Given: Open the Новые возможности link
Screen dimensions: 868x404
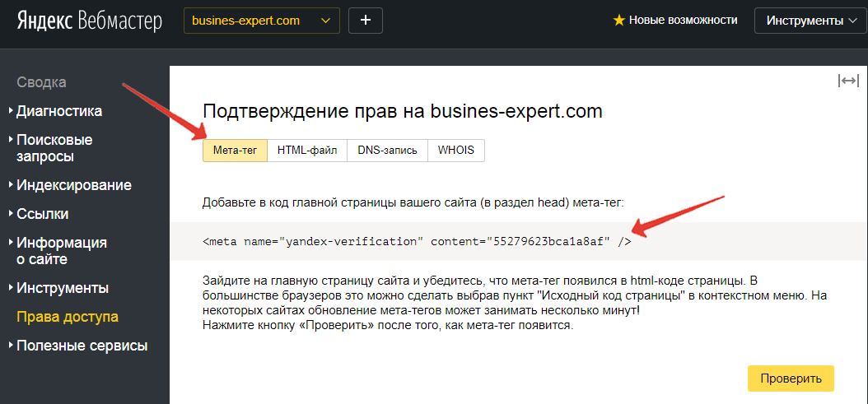Looking at the screenshot, I should coord(683,21).
